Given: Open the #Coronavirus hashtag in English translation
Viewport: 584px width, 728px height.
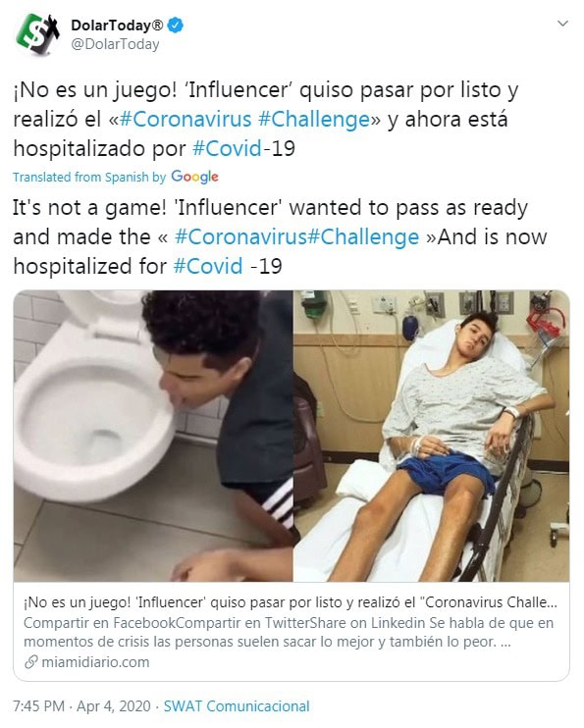Looking at the screenshot, I should click(x=240, y=236).
